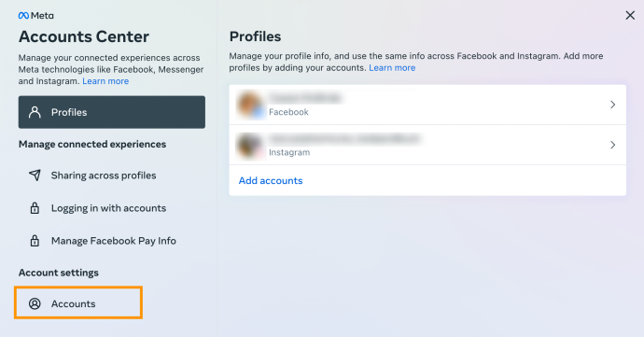
Task: Click the Facebook profile avatar thumbnail
Action: [250, 105]
